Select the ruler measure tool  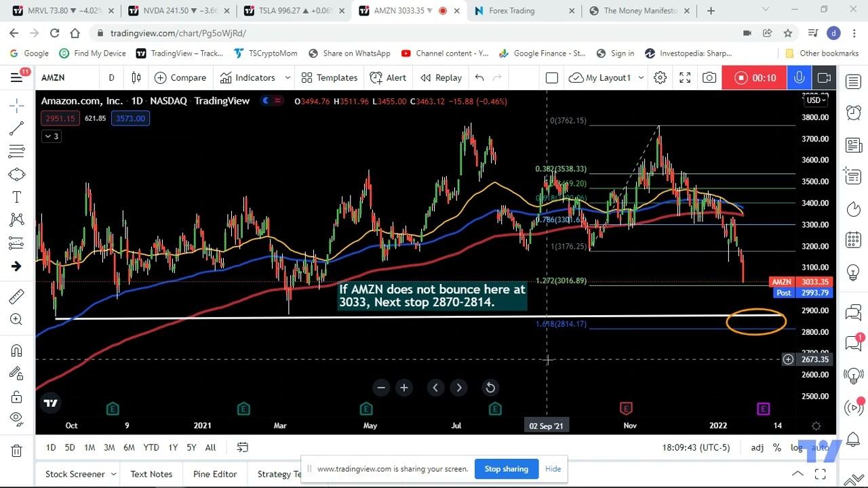point(17,296)
